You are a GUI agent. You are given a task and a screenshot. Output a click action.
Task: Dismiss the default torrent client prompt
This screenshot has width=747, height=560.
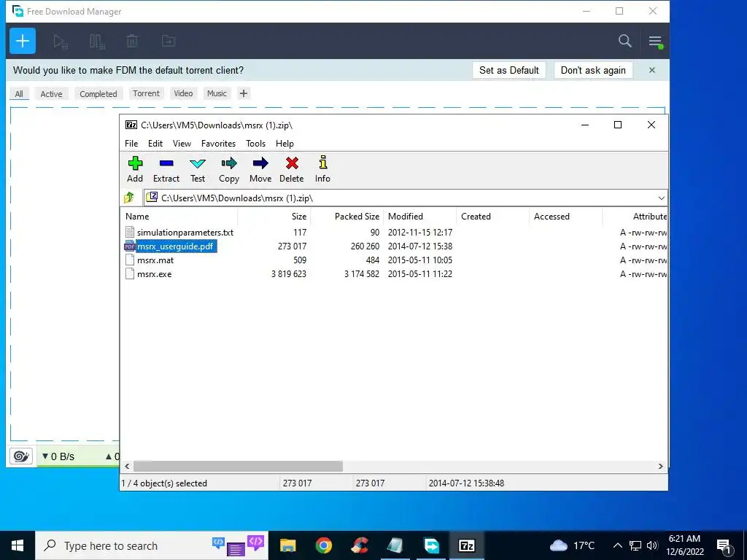point(652,70)
